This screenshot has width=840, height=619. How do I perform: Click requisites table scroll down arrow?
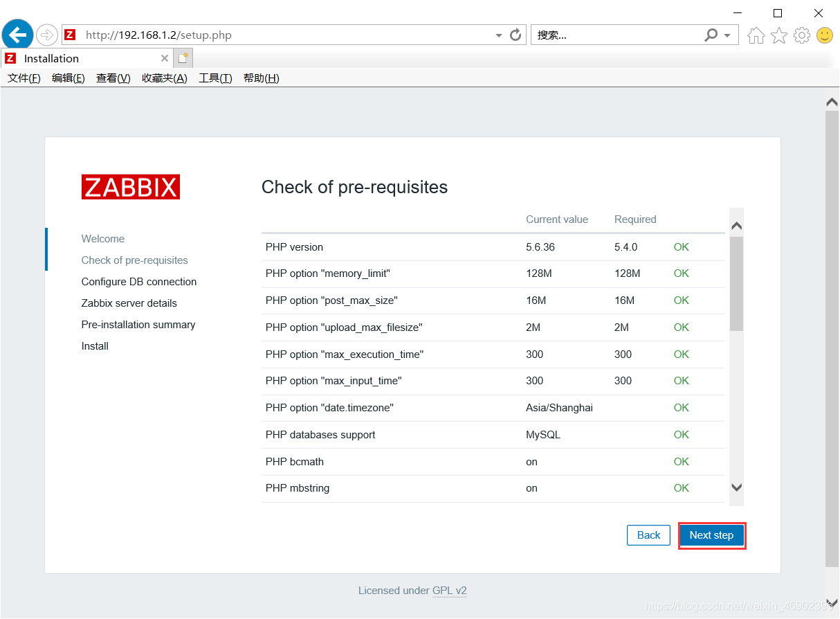pos(736,487)
